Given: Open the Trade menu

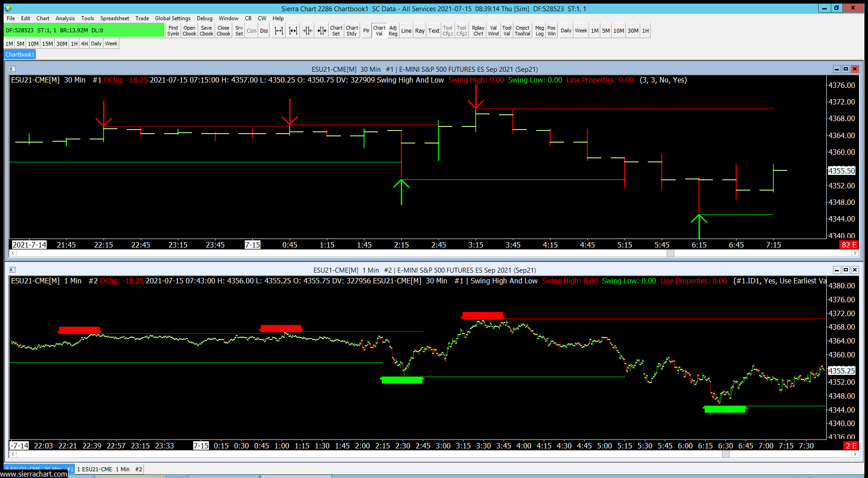Looking at the screenshot, I should tap(142, 18).
